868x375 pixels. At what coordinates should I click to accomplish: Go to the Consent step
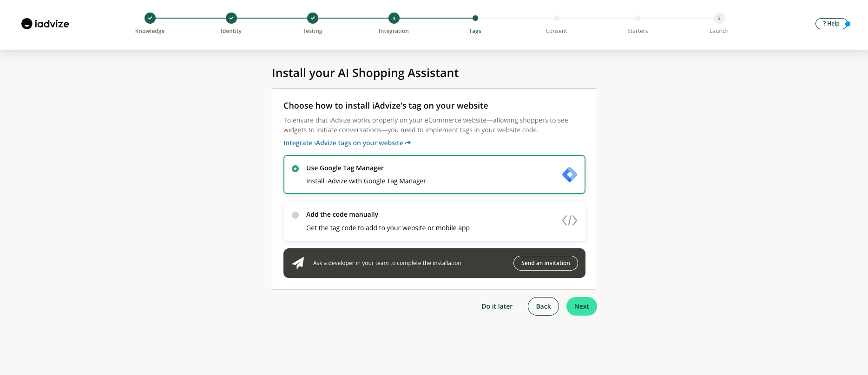pyautogui.click(x=556, y=18)
